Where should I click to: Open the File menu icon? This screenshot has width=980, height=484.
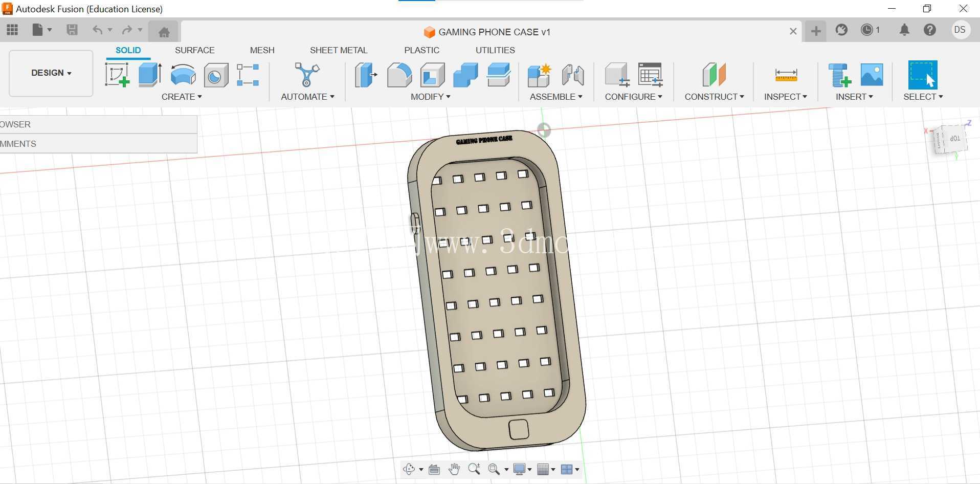(x=38, y=30)
